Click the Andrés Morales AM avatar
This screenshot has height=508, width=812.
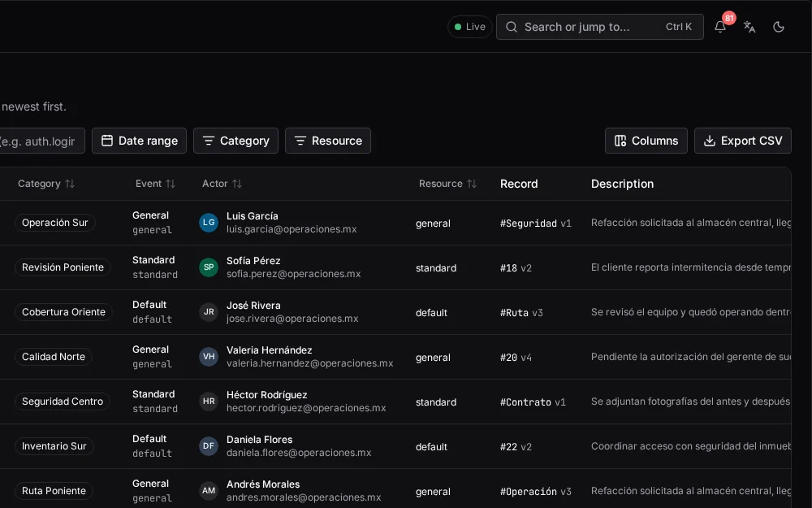tap(209, 491)
